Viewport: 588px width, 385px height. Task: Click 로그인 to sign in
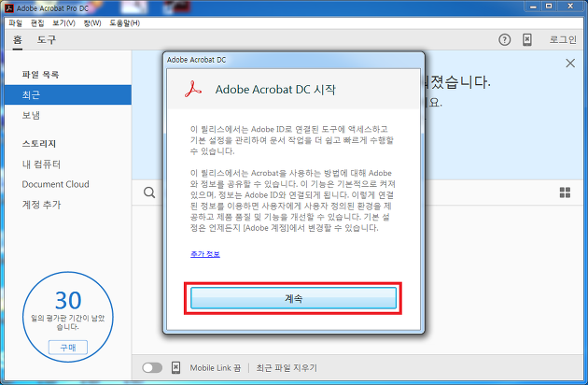[x=563, y=39]
